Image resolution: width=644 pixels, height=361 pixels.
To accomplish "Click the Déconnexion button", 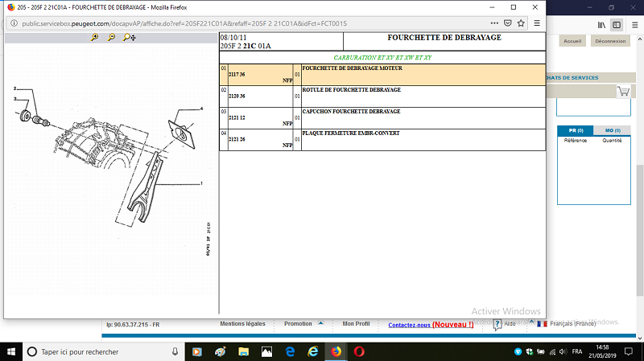I will pos(610,41).
